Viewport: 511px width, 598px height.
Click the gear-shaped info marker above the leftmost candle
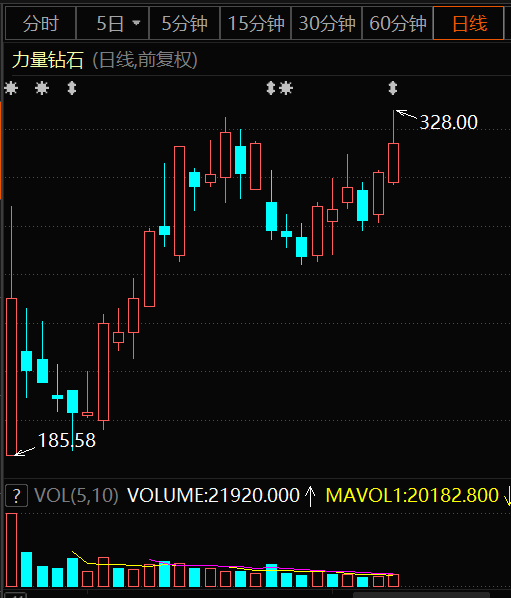[11, 88]
